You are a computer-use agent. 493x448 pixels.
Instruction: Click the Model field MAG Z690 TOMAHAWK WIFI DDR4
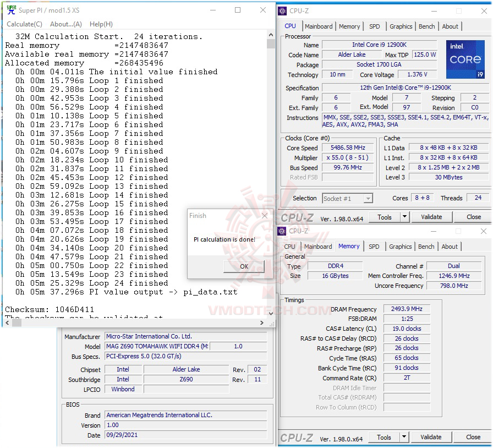(x=157, y=346)
